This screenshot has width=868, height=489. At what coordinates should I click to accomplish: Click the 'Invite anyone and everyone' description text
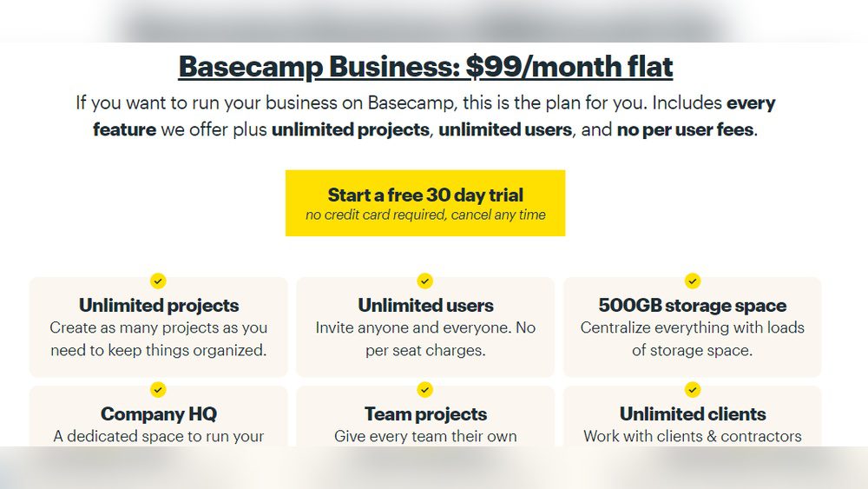click(425, 339)
